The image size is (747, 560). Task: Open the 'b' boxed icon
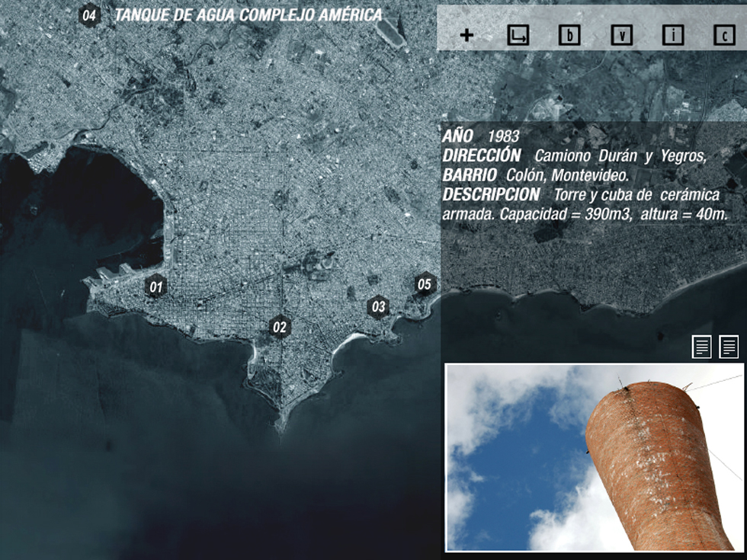pyautogui.click(x=569, y=35)
